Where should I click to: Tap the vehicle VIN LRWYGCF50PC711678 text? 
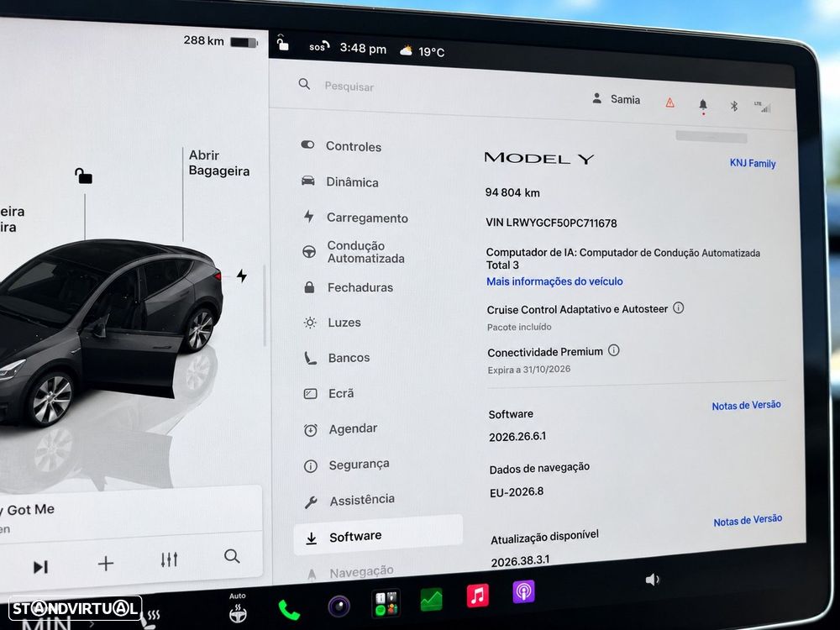click(551, 223)
